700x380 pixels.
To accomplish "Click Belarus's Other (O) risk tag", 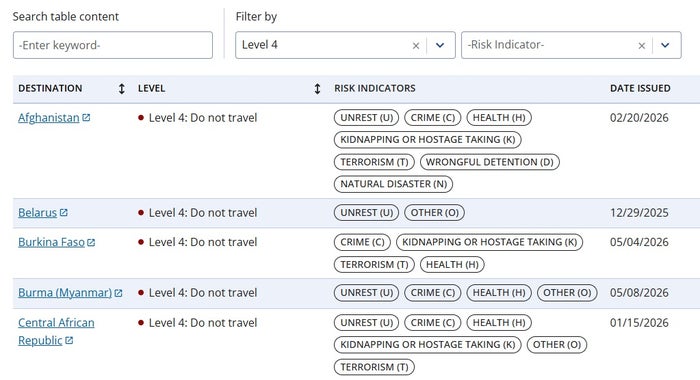I will click(x=434, y=213).
